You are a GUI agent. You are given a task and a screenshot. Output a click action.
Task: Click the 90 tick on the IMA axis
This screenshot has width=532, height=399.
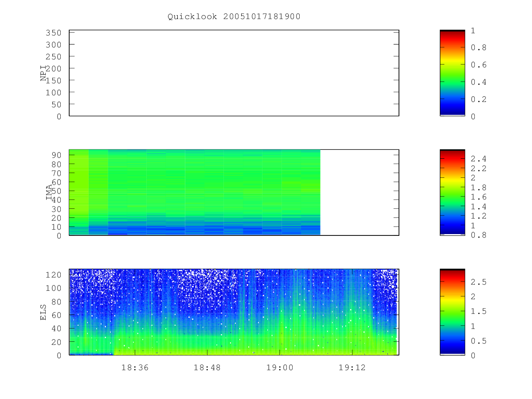pyautogui.click(x=58, y=155)
